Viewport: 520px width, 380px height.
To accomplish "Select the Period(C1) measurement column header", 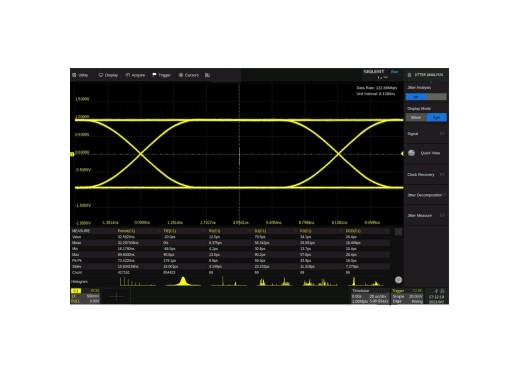I will (x=126, y=231).
